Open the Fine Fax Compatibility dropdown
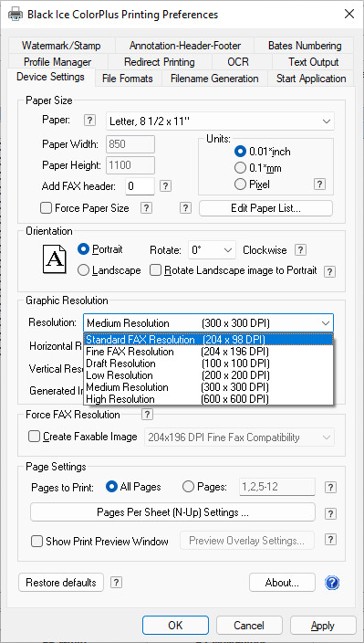Image resolution: width=364 pixels, height=643 pixels. coord(239,437)
